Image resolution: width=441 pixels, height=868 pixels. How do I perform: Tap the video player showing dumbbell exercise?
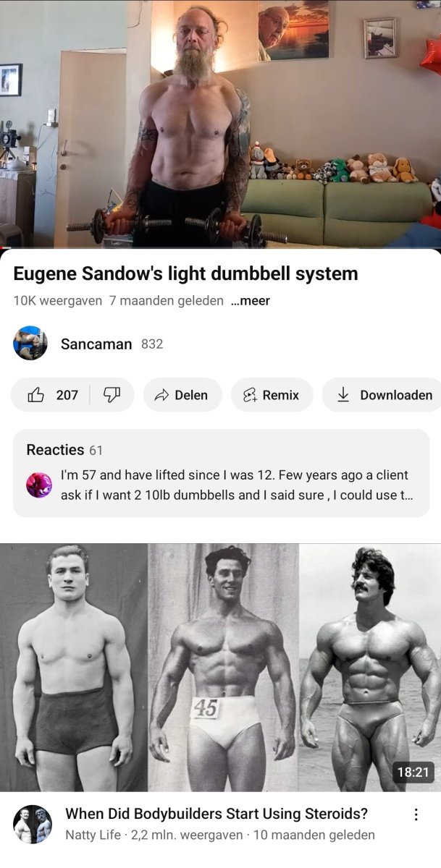(x=220, y=124)
